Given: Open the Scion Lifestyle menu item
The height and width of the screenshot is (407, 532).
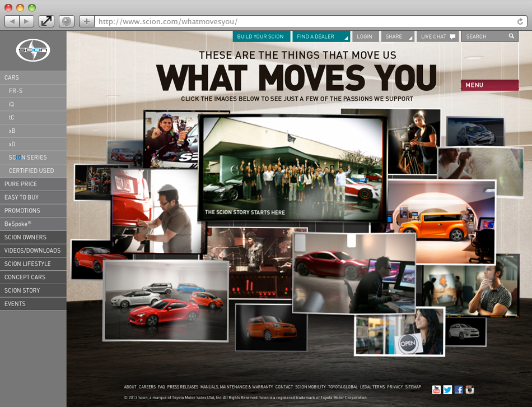Looking at the screenshot, I should pyautogui.click(x=27, y=264).
